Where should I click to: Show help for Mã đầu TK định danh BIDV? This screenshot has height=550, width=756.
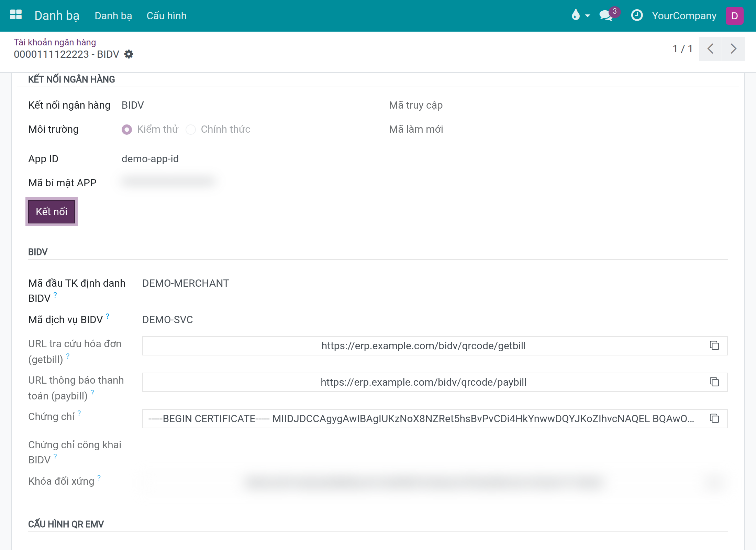(x=55, y=295)
